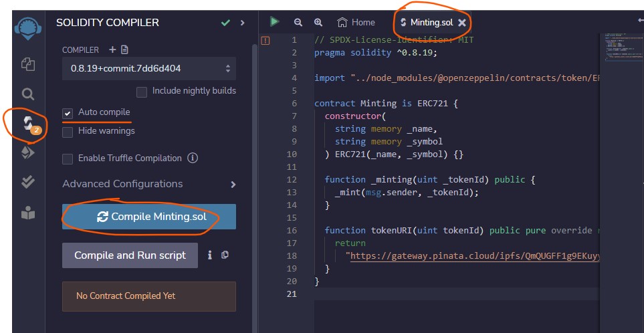The height and width of the screenshot is (333, 644).
Task: Copy the script snippet icon
Action: pos(225,255)
